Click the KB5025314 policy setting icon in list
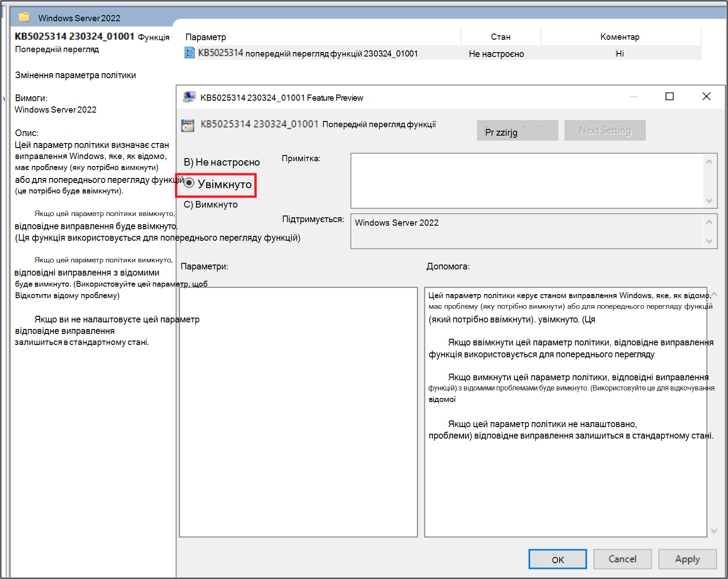 [189, 53]
